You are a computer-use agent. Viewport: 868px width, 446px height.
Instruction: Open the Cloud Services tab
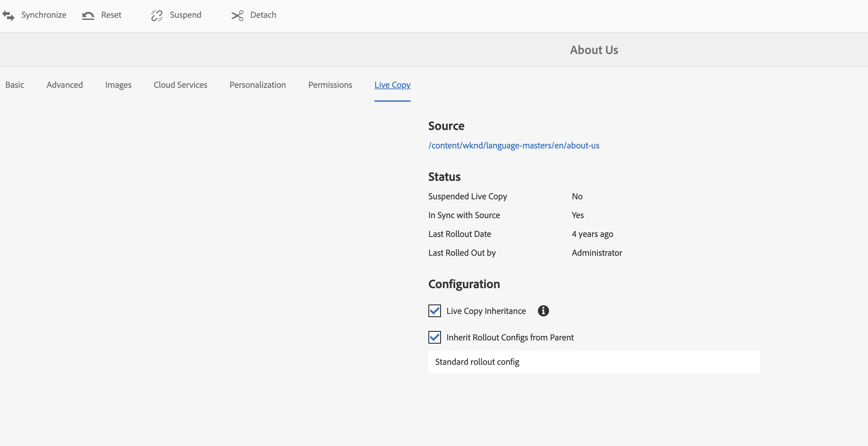point(180,85)
